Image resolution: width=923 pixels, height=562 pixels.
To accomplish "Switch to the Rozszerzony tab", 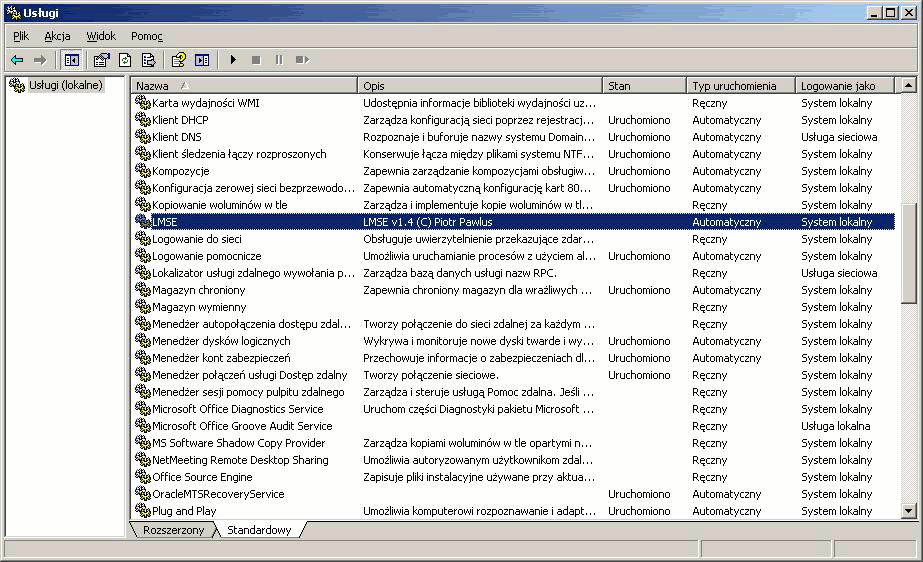I will click(173, 530).
